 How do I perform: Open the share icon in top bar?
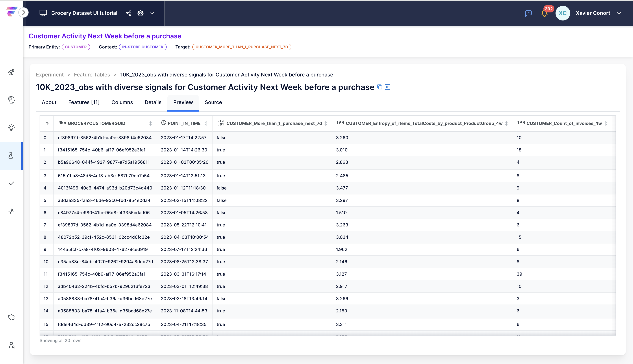click(128, 13)
